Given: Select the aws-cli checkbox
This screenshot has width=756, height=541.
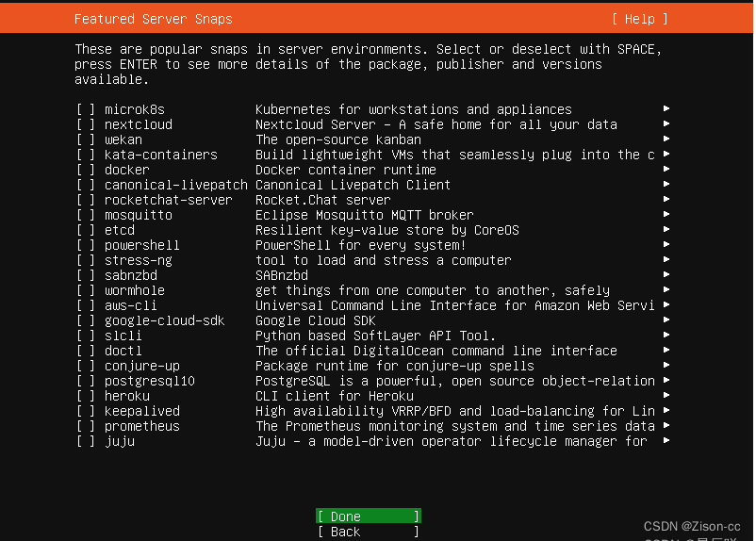Looking at the screenshot, I should pos(86,305).
